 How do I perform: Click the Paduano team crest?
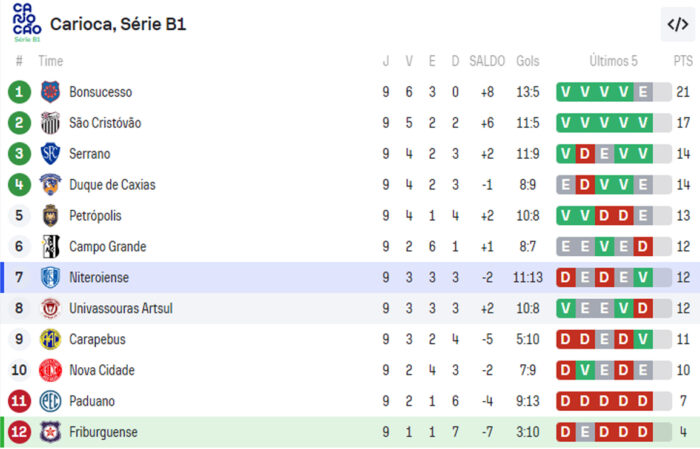50,401
